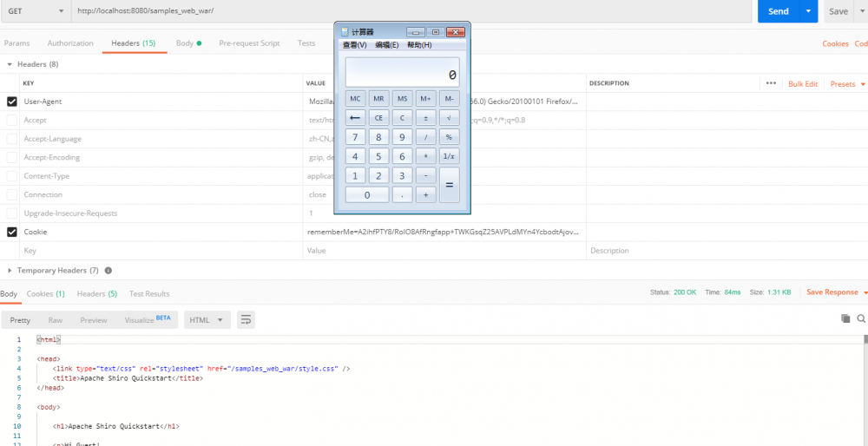Click the calculator square root button
The width and height of the screenshot is (868, 446).
tap(449, 118)
